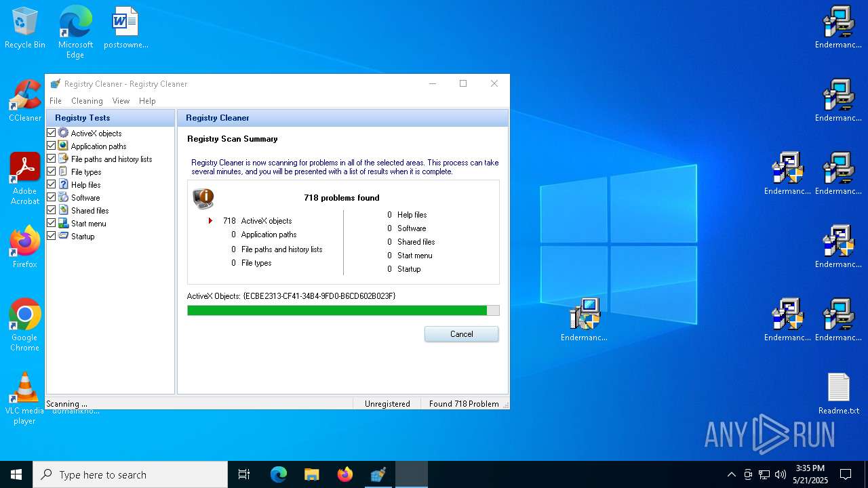
Task: Click the Start menu test icon
Action: coord(63,223)
